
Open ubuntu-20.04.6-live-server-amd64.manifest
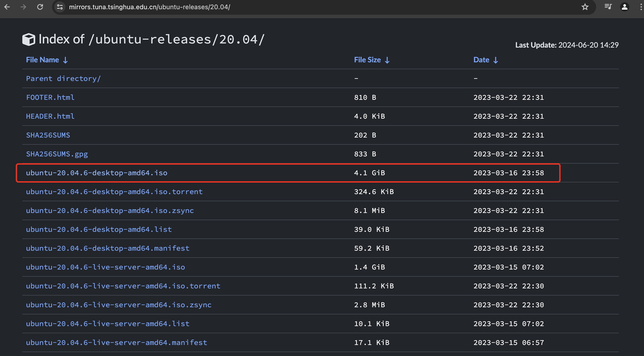pos(116,342)
